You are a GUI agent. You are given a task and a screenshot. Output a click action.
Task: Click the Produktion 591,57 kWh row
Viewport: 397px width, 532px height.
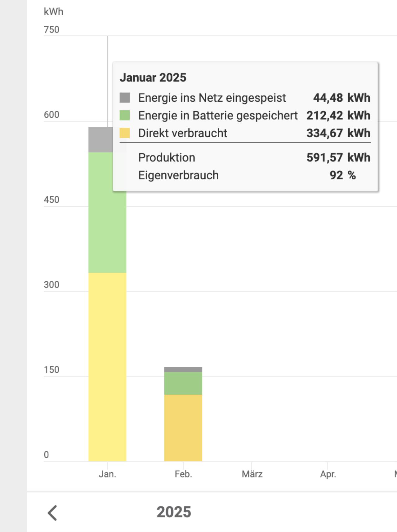(x=245, y=157)
